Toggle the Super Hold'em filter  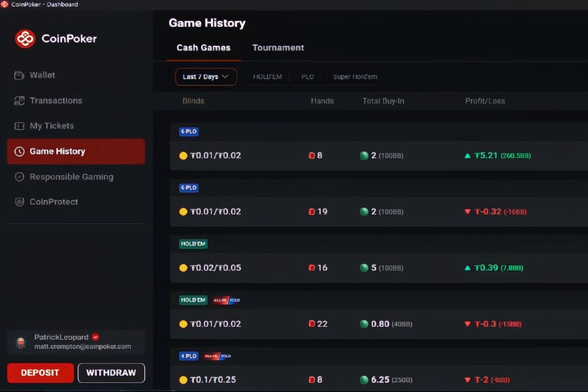[355, 76]
